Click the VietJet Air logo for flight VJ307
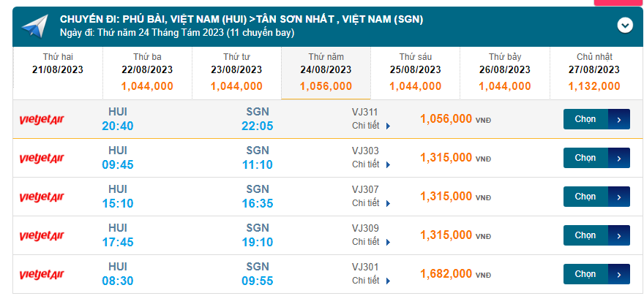This screenshot has height=296, width=644. (42, 197)
